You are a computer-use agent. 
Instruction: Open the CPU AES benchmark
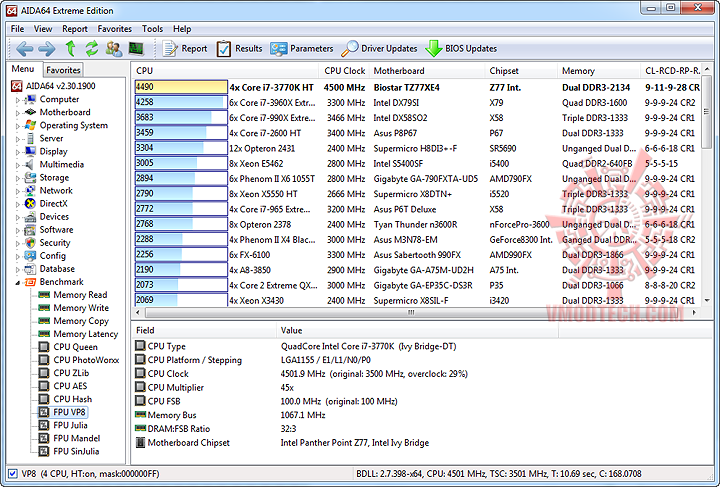(70, 386)
